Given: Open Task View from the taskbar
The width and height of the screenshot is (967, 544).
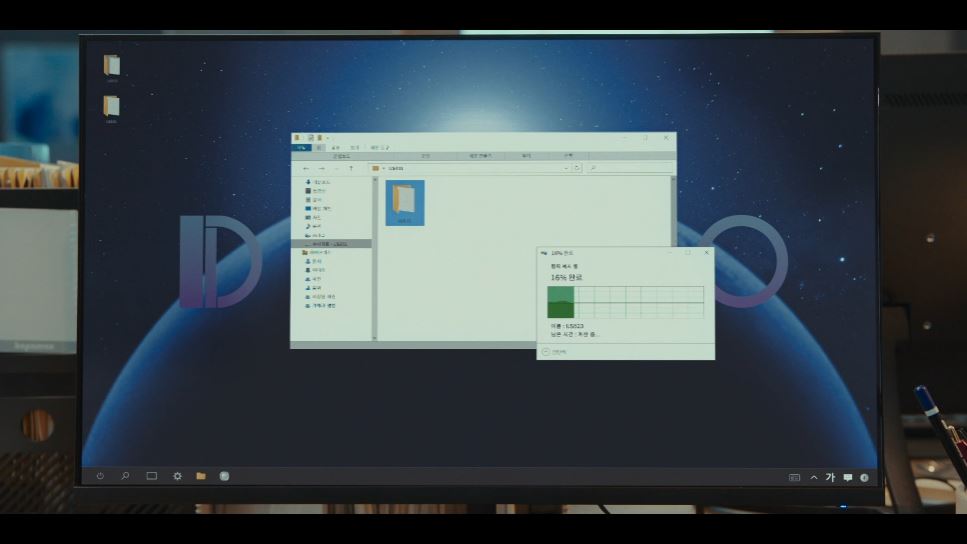Looking at the screenshot, I should pos(152,476).
